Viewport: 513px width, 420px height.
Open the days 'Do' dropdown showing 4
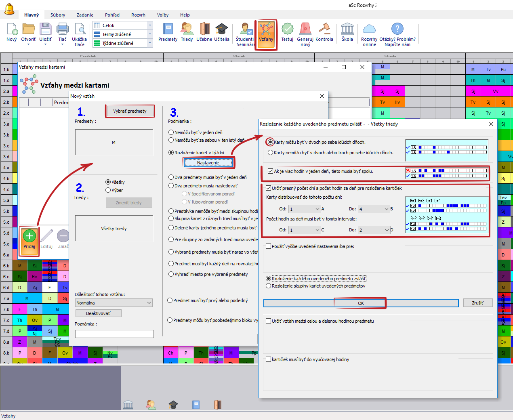click(x=386, y=209)
